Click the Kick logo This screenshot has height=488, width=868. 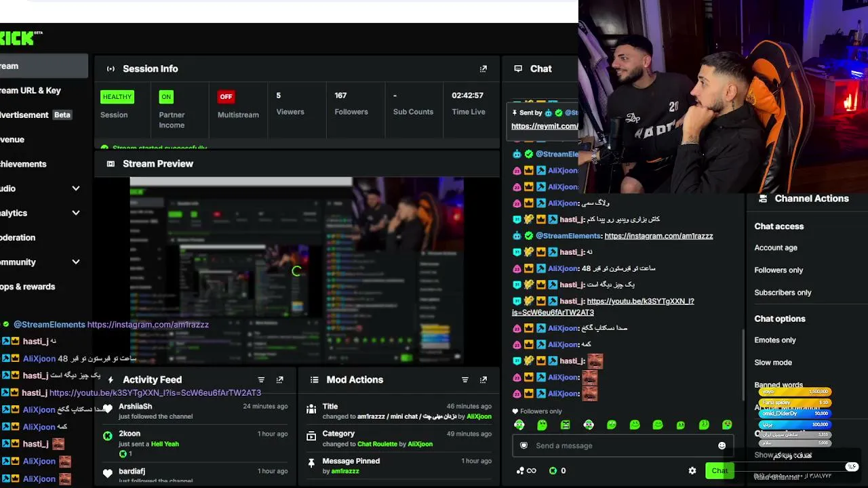tap(20, 39)
